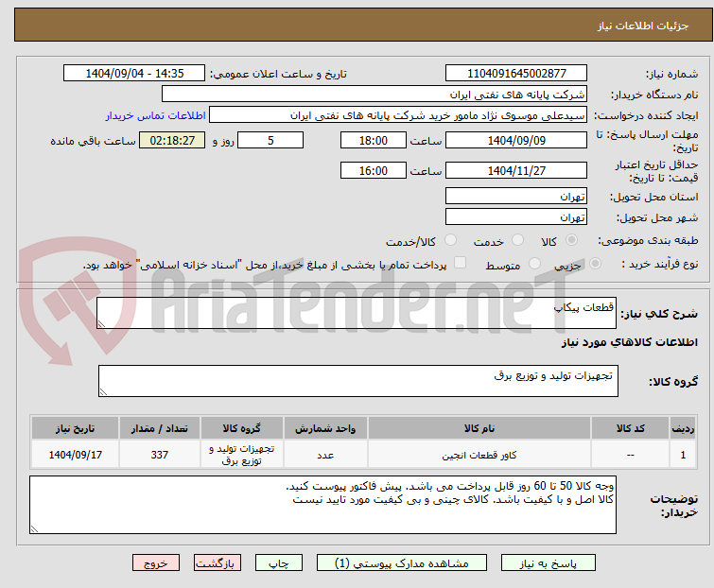The width and height of the screenshot is (714, 588).
Task: Click the resize handle of گروه کالا box
Action: (103, 392)
